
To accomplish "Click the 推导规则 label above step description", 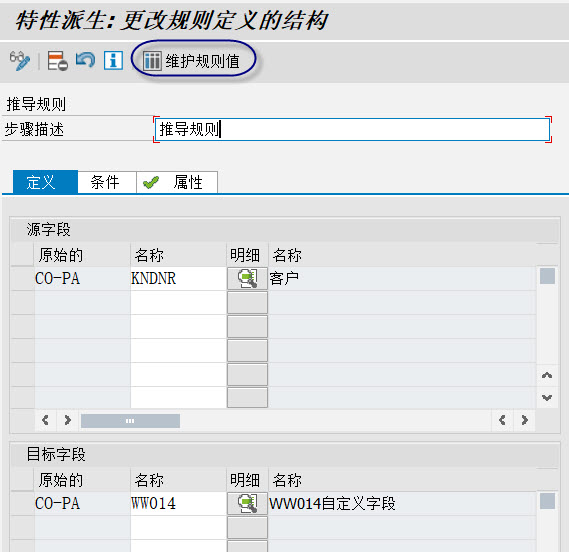I will (36, 104).
